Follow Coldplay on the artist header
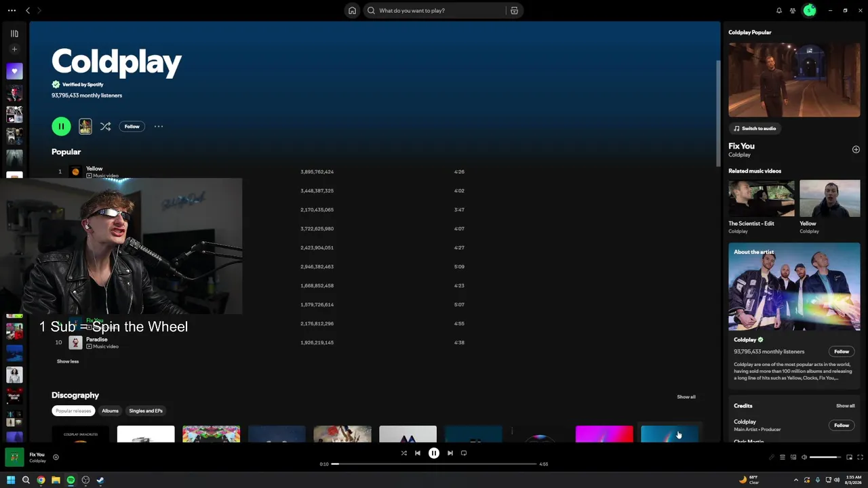The width and height of the screenshot is (868, 488). (132, 126)
